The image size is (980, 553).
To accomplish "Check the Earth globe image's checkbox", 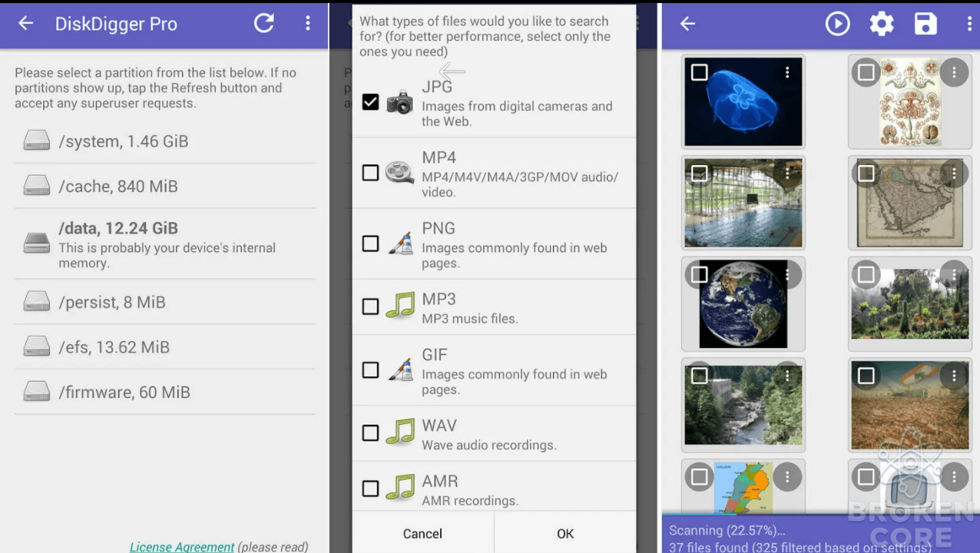I will point(699,274).
